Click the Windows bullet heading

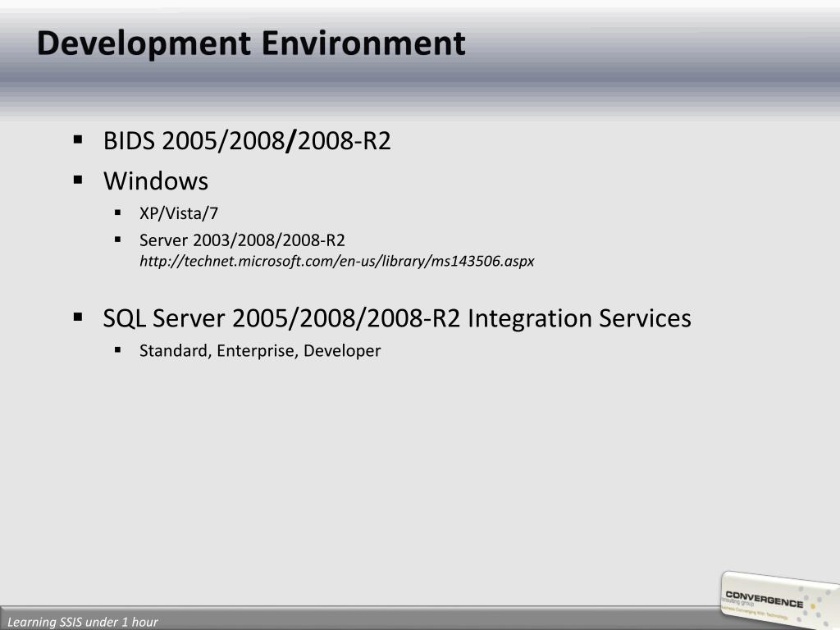point(156,181)
